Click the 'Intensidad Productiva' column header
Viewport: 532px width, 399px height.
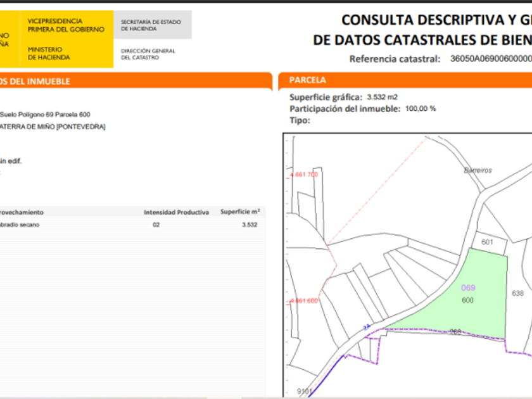coord(176,212)
